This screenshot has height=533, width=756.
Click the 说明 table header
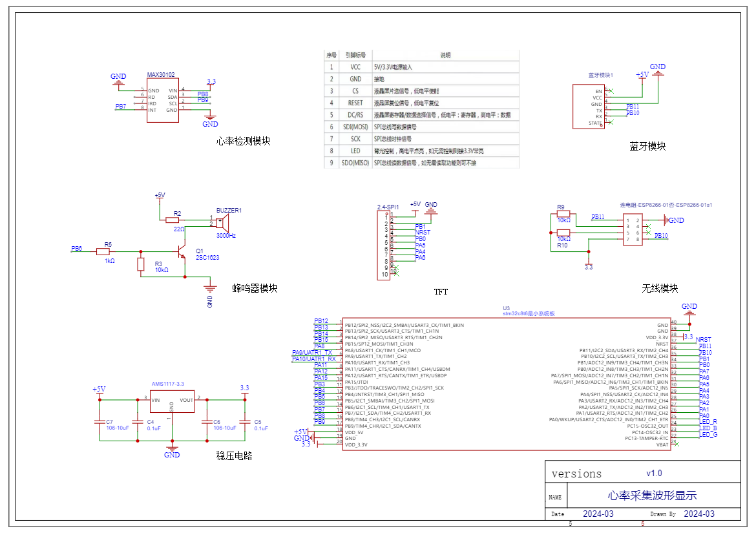coord(445,56)
